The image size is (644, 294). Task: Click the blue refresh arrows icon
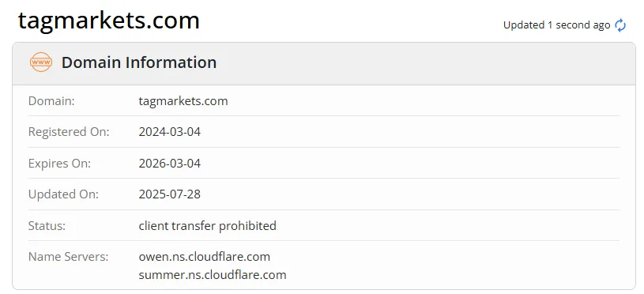(620, 25)
